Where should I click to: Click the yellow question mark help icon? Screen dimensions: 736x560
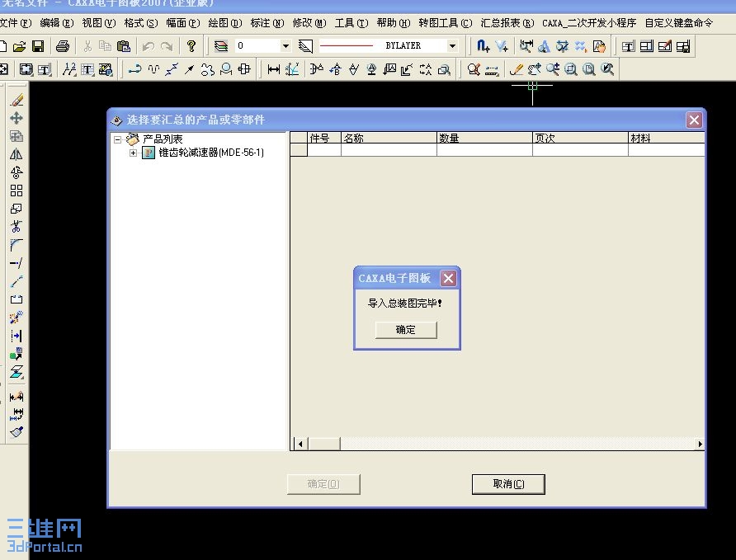point(191,46)
